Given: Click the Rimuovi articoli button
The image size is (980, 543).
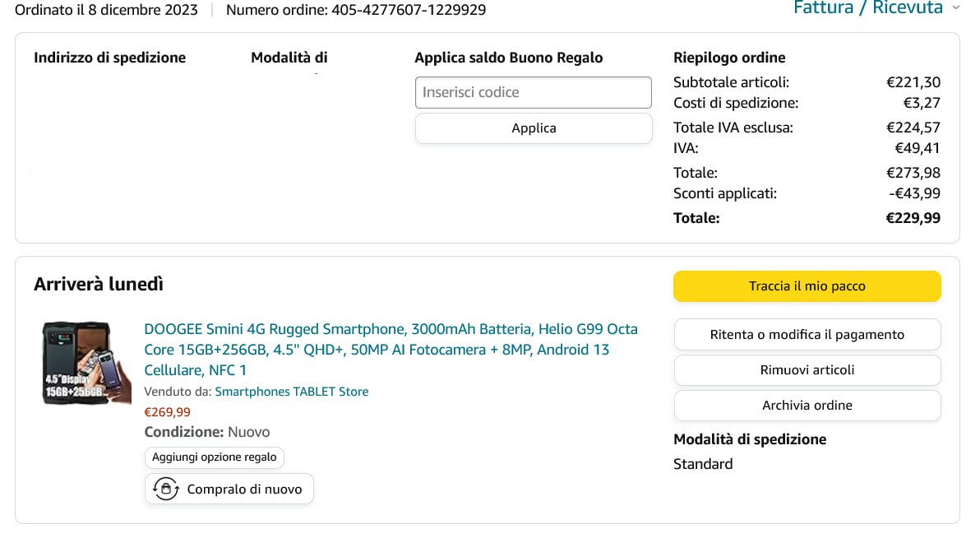Looking at the screenshot, I should pyautogui.click(x=807, y=369).
